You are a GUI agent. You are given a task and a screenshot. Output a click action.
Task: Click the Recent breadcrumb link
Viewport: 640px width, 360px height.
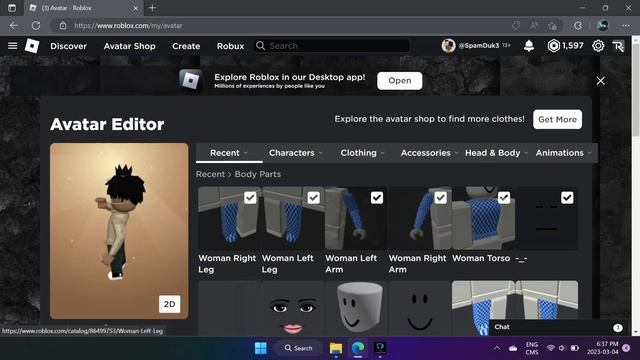coord(210,174)
